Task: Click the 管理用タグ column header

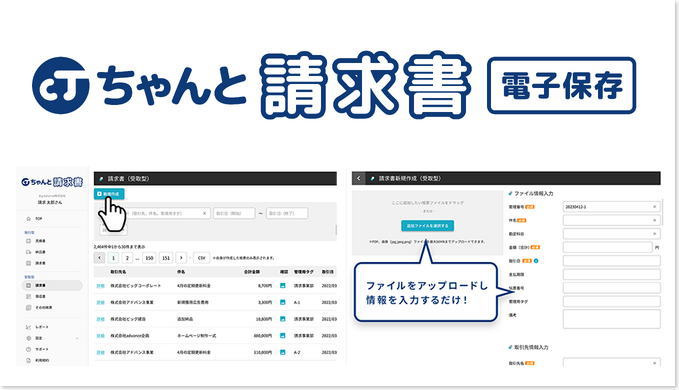Action: (304, 272)
